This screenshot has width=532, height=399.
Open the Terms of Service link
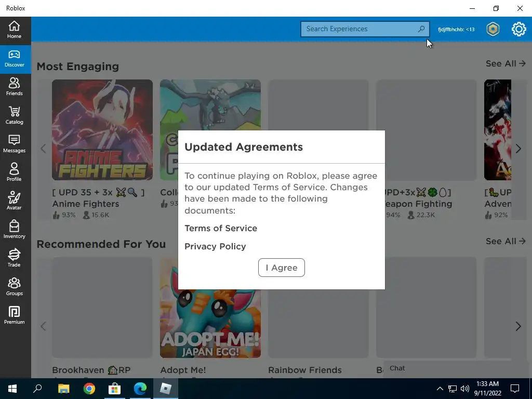click(x=220, y=228)
